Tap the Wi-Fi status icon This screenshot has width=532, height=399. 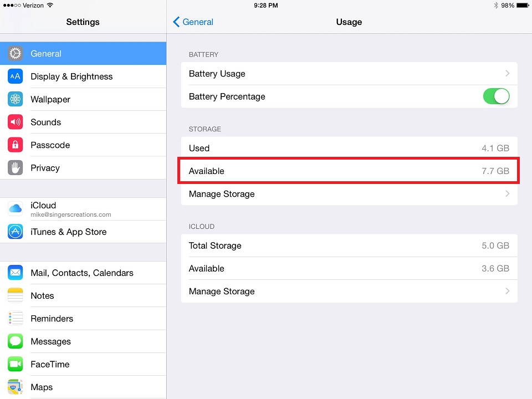[x=50, y=5]
